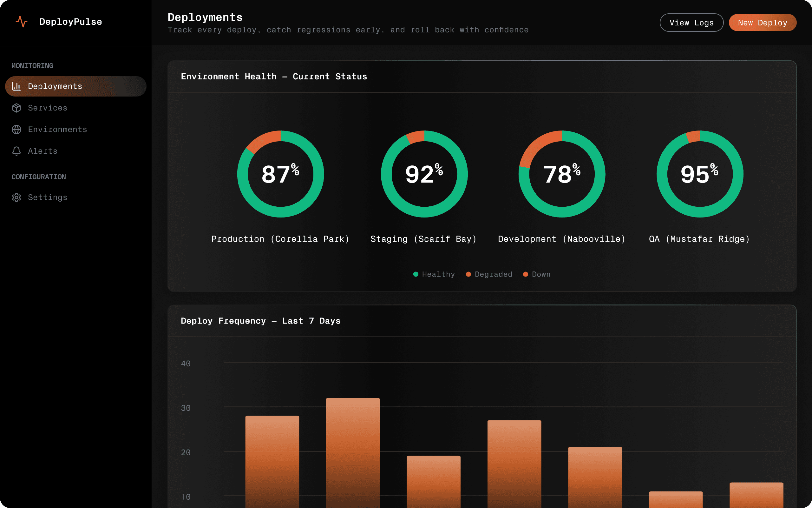Screen dimensions: 812x508
Task: Click the Environment Health – Current Status heading
Action: pos(274,77)
